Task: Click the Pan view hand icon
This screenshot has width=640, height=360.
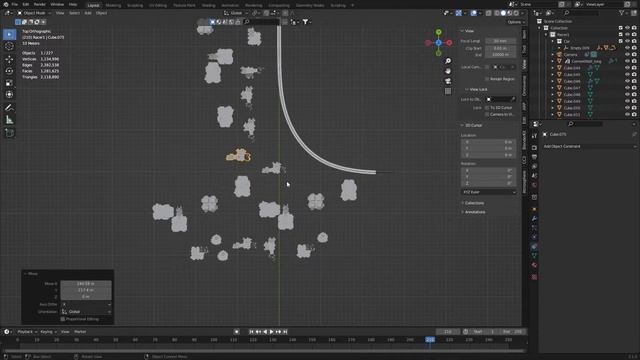Action: pos(448,71)
